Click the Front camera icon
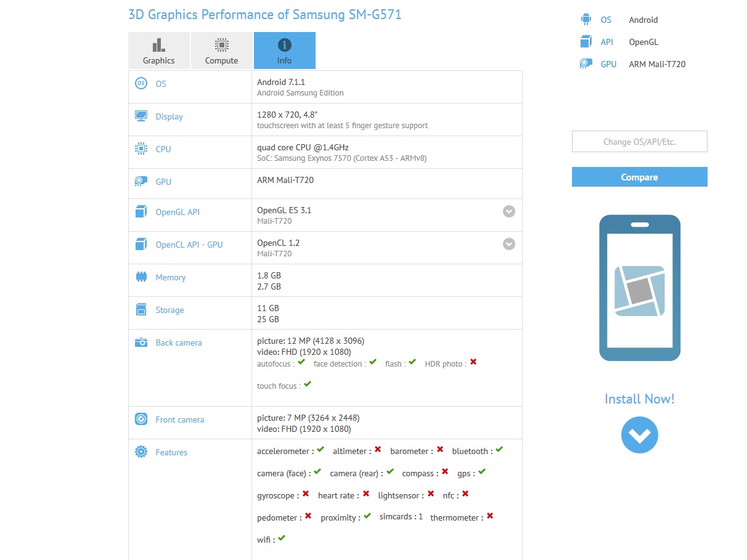 141,419
